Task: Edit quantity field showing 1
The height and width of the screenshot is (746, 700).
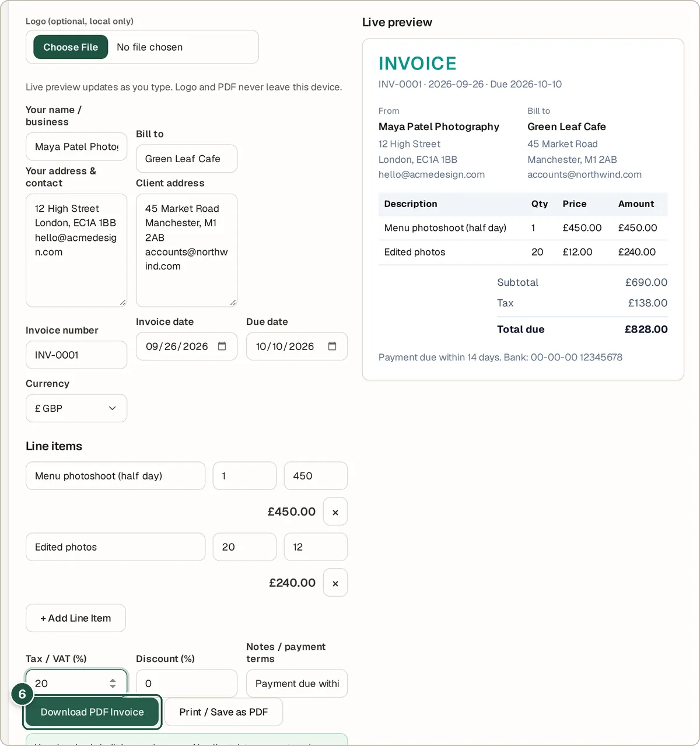Action: [x=244, y=476]
